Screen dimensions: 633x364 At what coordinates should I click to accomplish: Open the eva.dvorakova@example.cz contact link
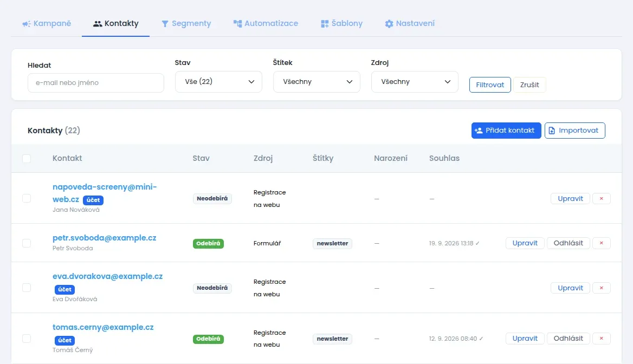(107, 276)
